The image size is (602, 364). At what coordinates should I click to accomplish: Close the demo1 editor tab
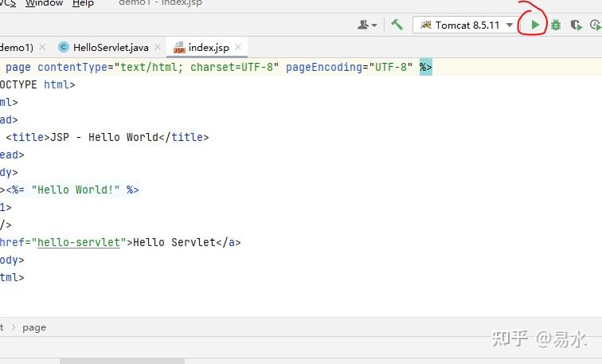tap(42, 48)
